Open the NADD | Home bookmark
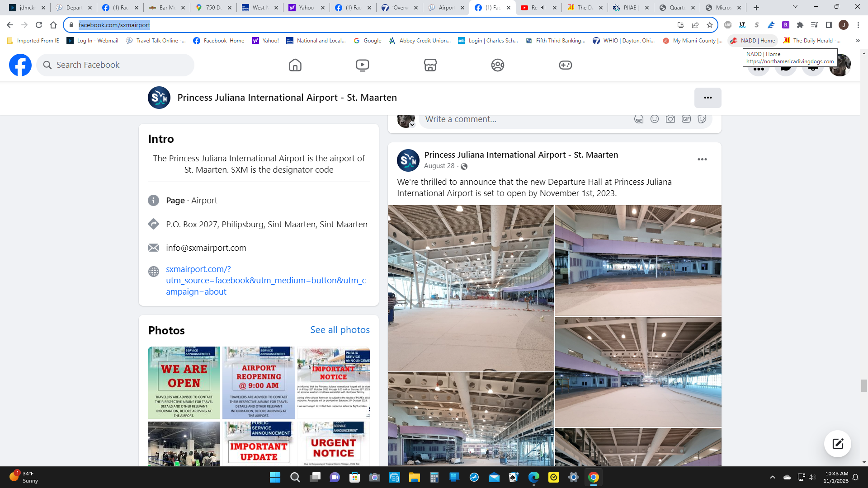 point(753,41)
